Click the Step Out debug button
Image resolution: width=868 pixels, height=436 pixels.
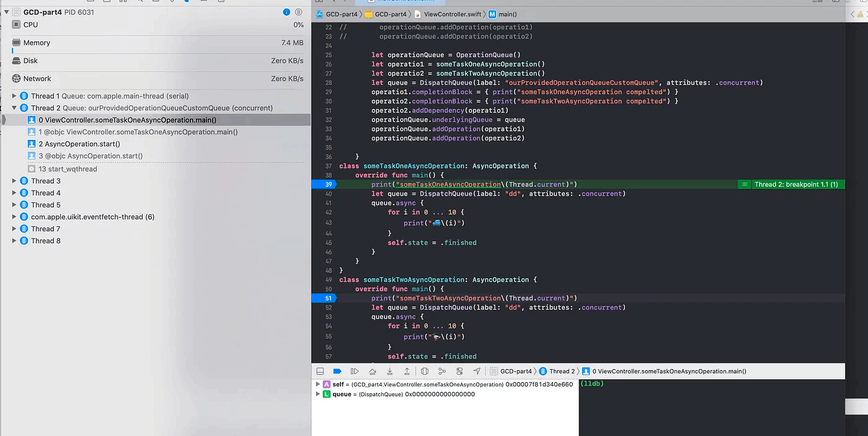[407, 371]
